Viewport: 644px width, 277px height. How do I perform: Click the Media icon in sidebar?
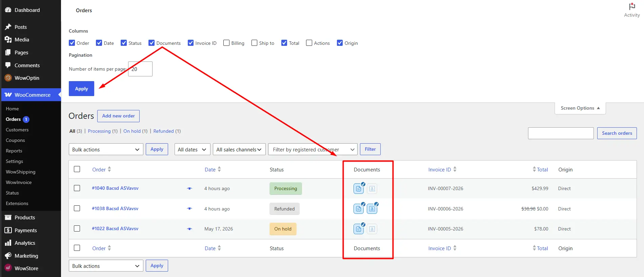8,40
